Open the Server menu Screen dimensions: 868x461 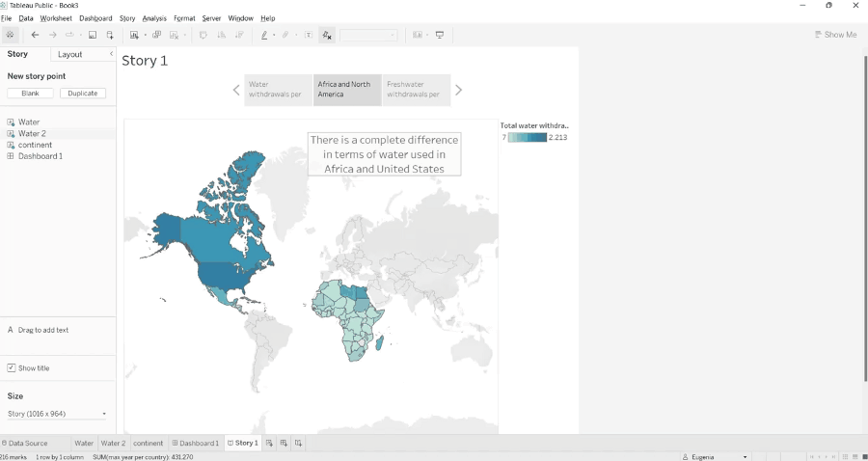point(211,18)
